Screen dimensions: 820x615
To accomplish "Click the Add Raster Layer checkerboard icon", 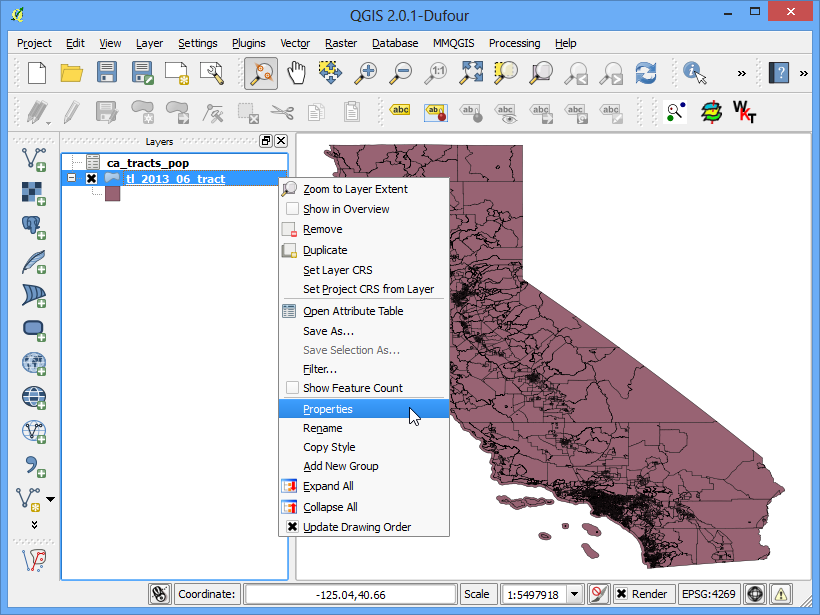I will pyautogui.click(x=33, y=193).
